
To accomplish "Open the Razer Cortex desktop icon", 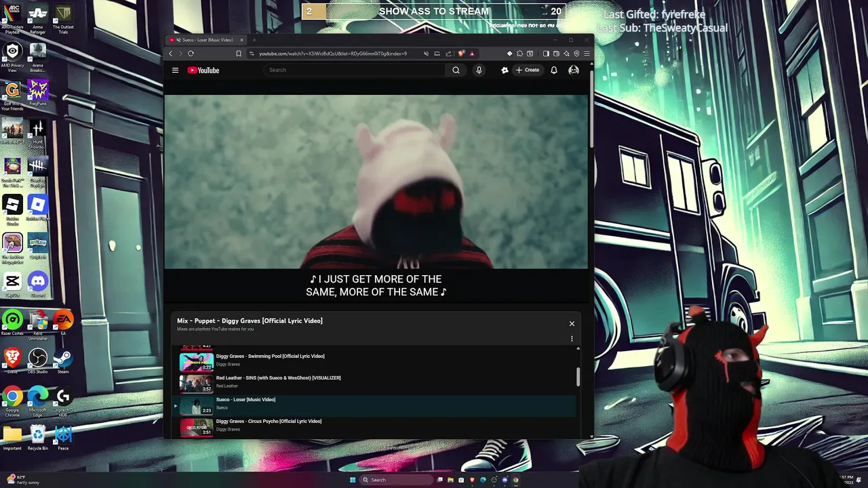I will click(x=13, y=323).
